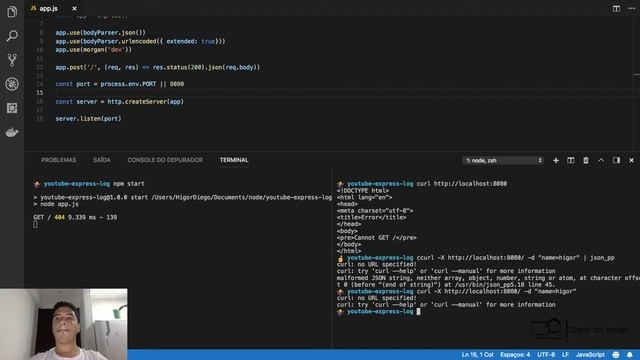Click the editor minimap scrollbar

[637, 84]
